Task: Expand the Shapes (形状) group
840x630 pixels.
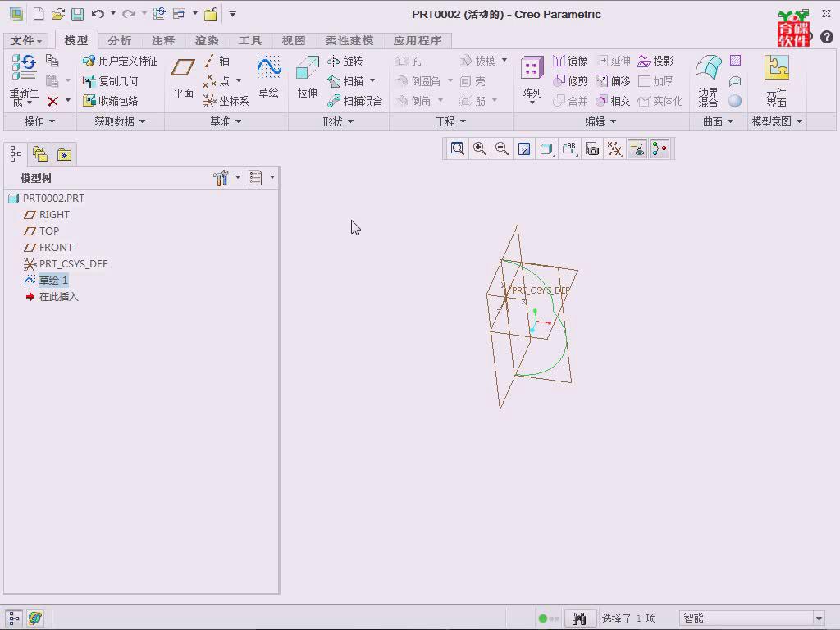Action: pyautogui.click(x=338, y=121)
